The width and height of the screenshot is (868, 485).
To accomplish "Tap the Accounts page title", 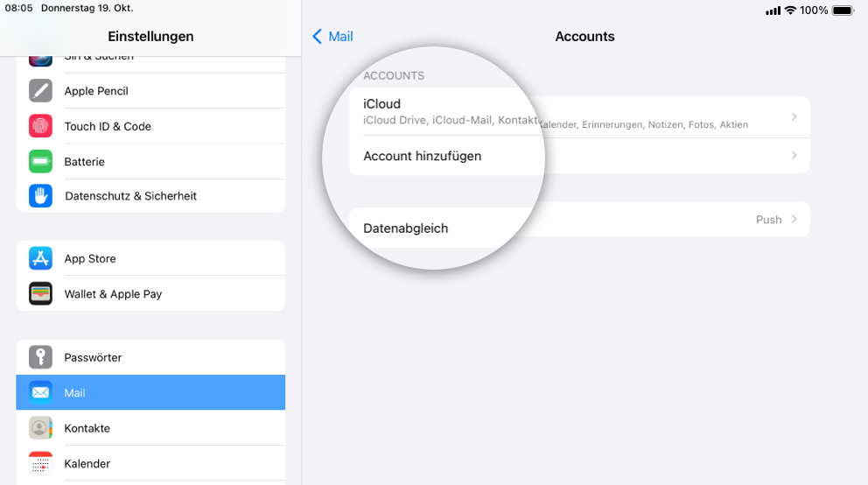I will 584,37.
